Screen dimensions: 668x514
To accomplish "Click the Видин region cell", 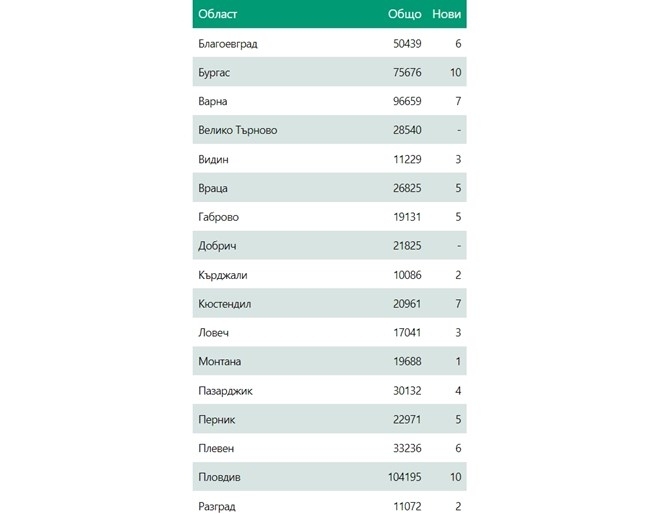I will click(x=214, y=160).
